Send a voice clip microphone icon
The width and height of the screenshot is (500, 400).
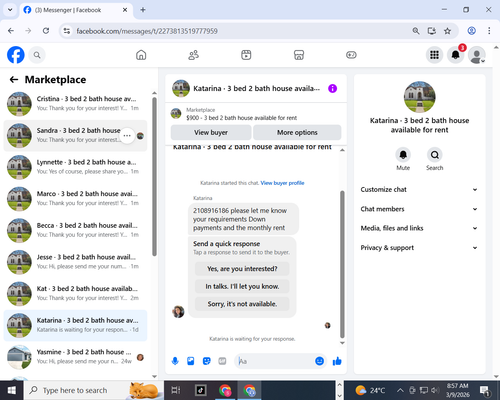point(175,361)
